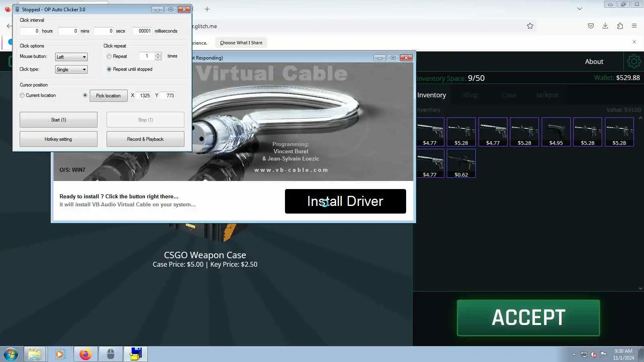Go back using the browser back arrow
This screenshot has height=362, width=644.
tap(9, 26)
